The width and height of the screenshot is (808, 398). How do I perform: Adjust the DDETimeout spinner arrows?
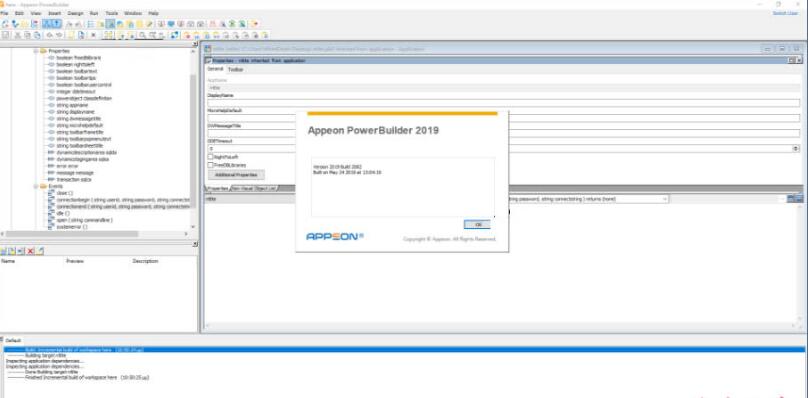(796, 148)
